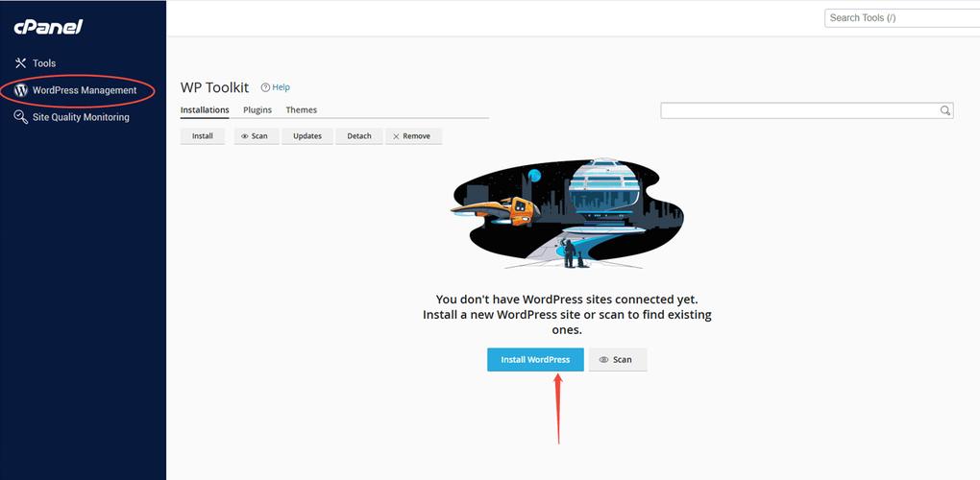Click the Detach button
Screen dimensions: 980x480
pos(359,136)
